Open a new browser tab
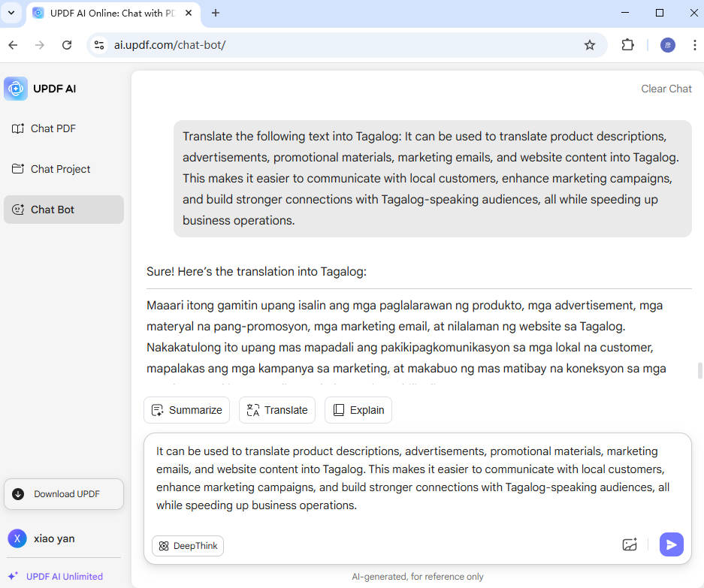 click(x=216, y=13)
